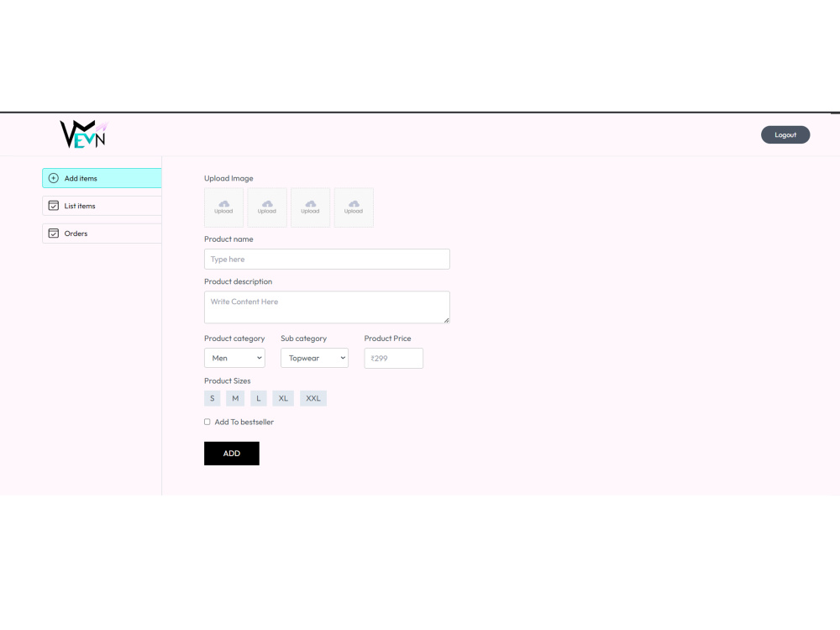Expand the Product category dropdown showing Men
This screenshot has width=840, height=630.
coord(234,358)
